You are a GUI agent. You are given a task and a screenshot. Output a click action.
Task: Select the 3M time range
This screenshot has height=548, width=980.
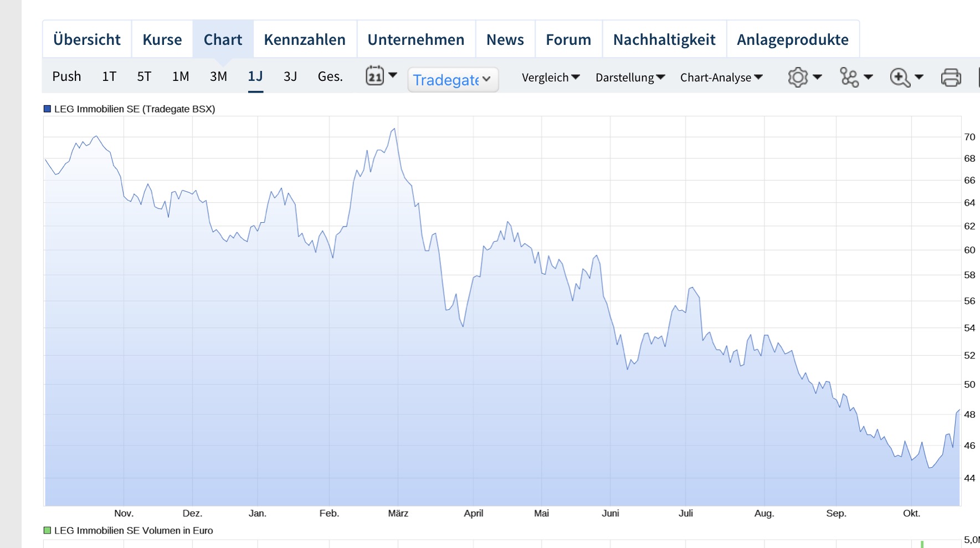coord(218,76)
